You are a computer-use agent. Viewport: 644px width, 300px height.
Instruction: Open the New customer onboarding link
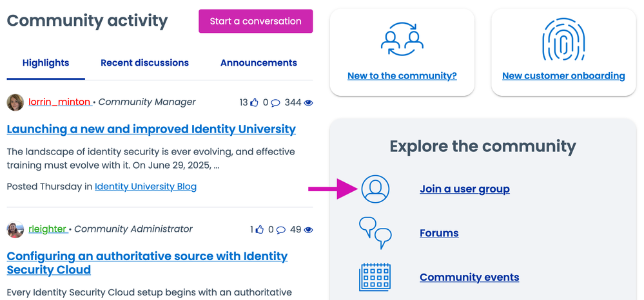coord(563,76)
